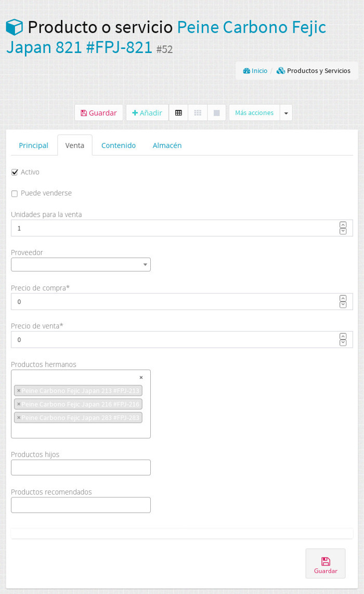Click the cube icon beside the product title
This screenshot has width=364, height=594.
(x=15, y=27)
